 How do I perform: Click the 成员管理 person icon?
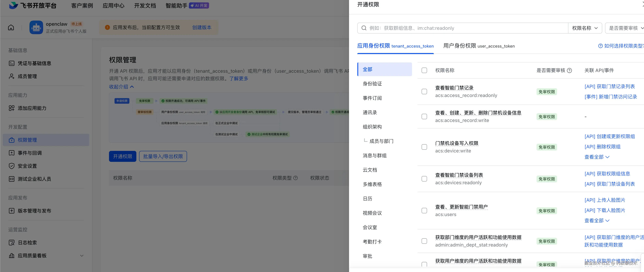pyautogui.click(x=11, y=76)
